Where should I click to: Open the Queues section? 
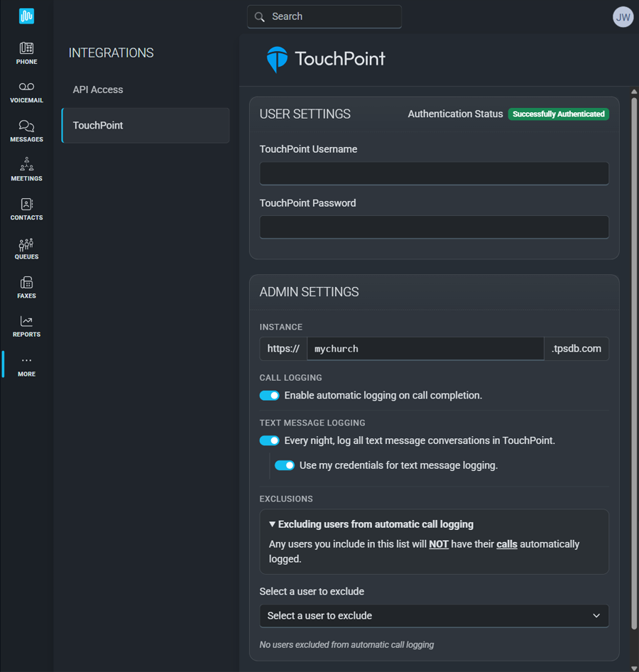pos(26,249)
